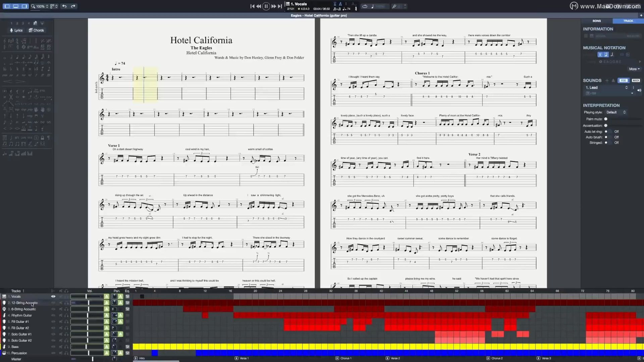Jump to the Intro section marker
Viewport: 644px width, 362px height.
coord(140,358)
